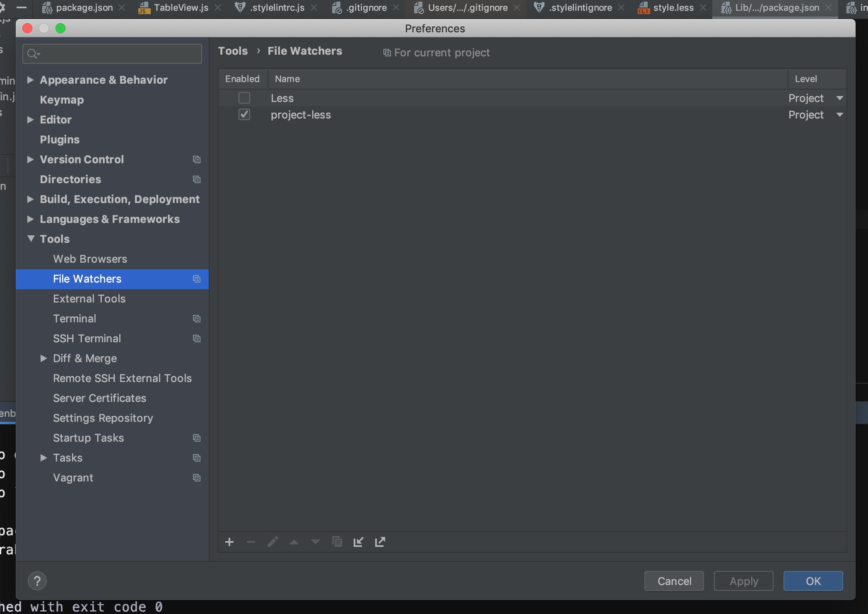Close the TableView.js editor tab

pyautogui.click(x=218, y=7)
